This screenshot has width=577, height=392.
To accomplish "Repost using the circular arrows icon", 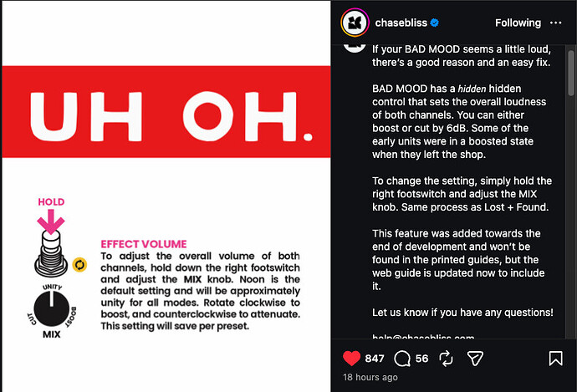I will click(x=446, y=359).
